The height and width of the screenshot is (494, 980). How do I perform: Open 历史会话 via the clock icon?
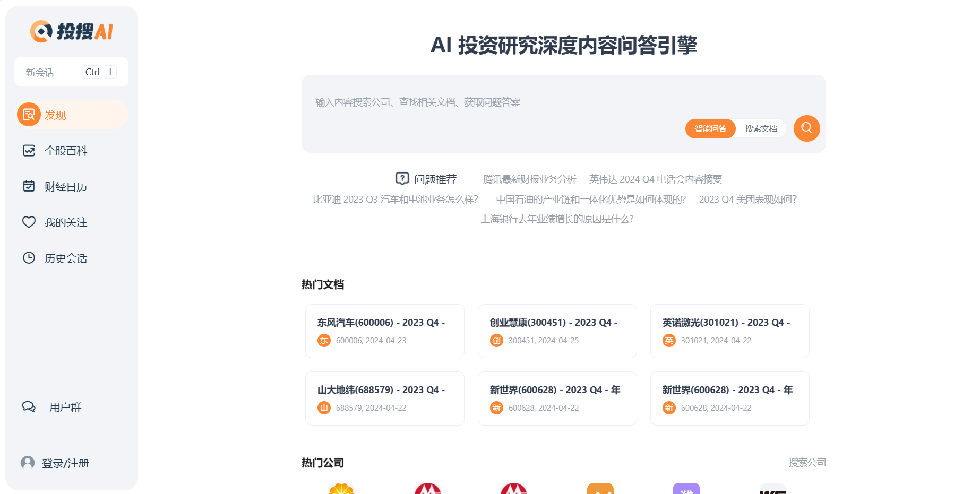[29, 258]
